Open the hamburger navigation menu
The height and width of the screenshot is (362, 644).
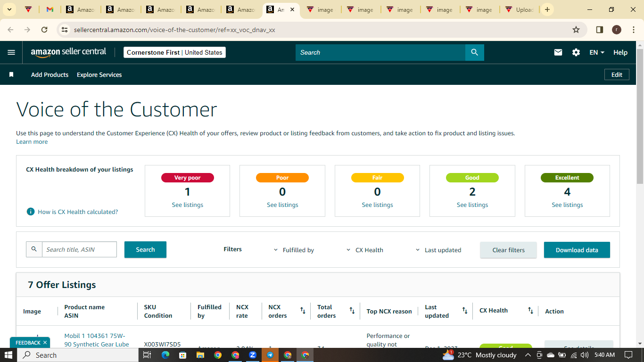(11, 52)
